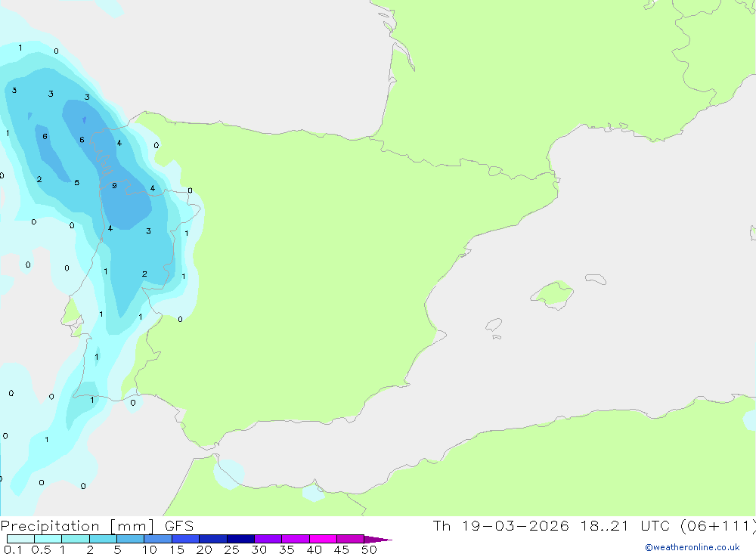
Task: Click the '40' legend scale label
Action: click(x=314, y=549)
